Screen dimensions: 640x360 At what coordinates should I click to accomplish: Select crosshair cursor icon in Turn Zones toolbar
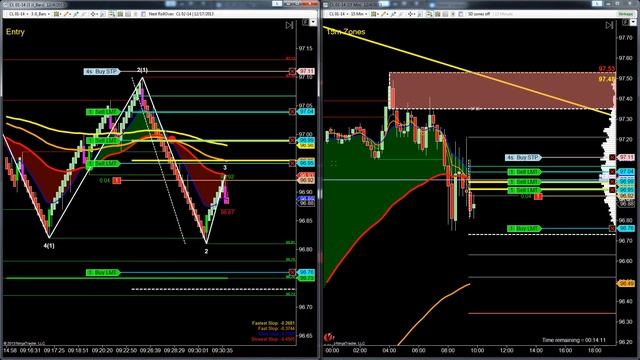point(411,14)
